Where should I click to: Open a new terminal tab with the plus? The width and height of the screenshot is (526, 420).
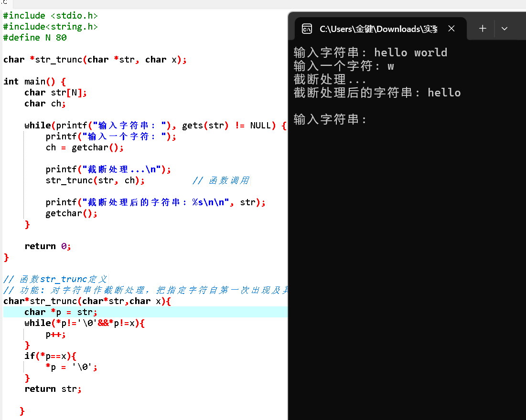tap(482, 29)
